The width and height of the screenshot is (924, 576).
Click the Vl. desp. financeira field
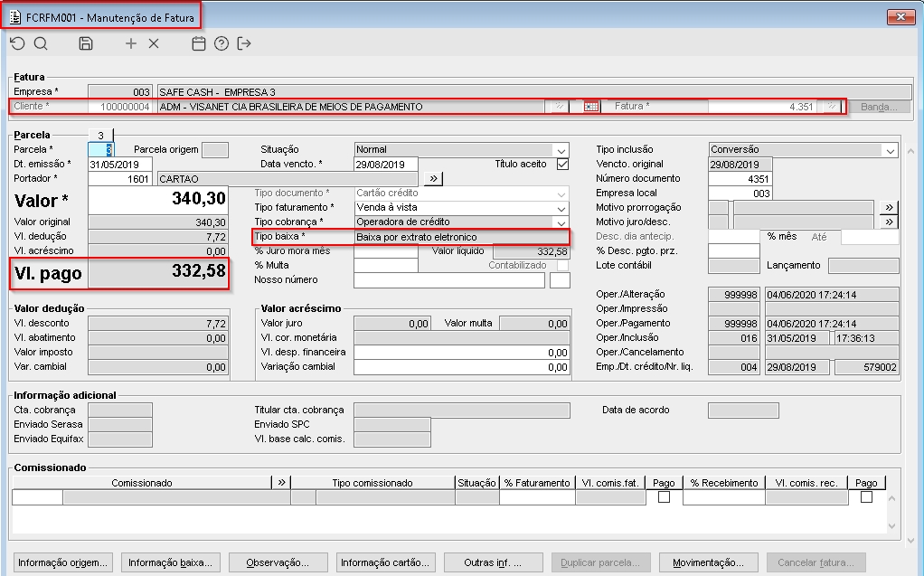pyautogui.click(x=461, y=353)
